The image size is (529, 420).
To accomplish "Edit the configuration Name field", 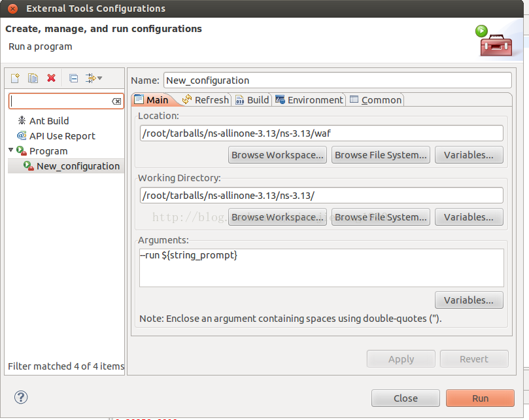I will (337, 80).
